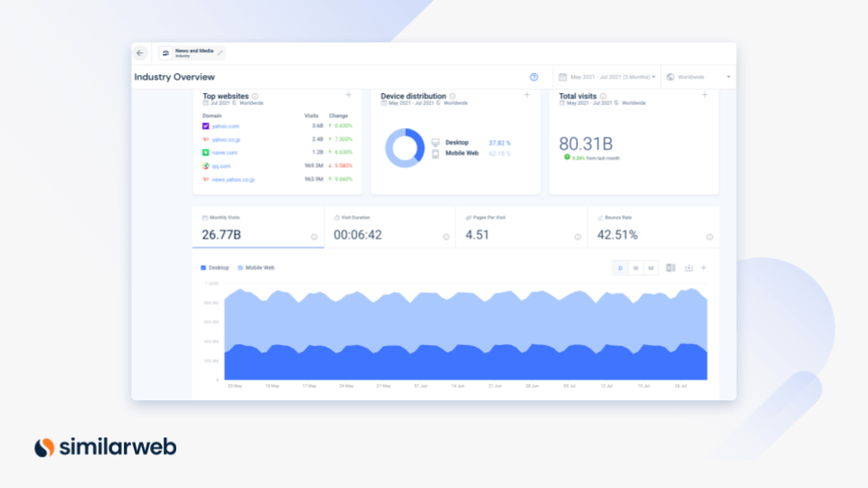Click the News and Media industry icon
The image size is (868, 488).
click(165, 53)
